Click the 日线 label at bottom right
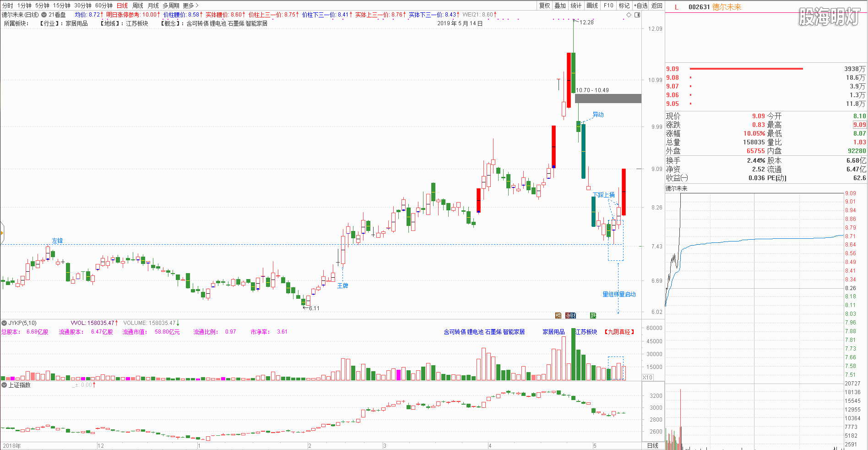Image resolution: width=868 pixels, height=450 pixels. [x=652, y=445]
